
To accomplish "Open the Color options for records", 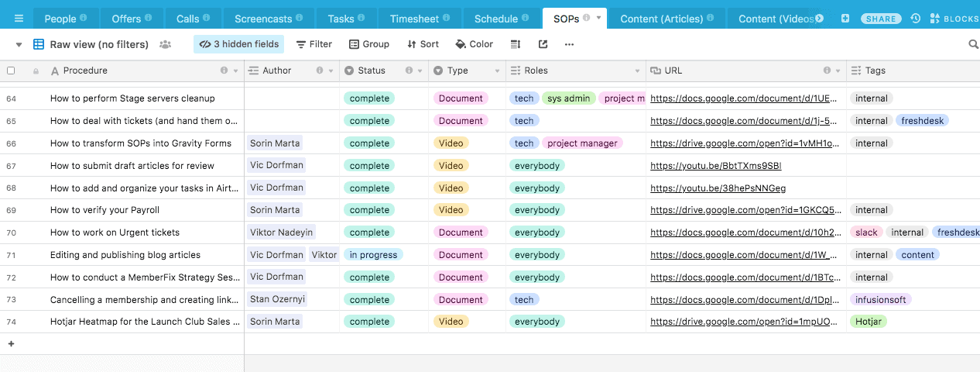I will [475, 45].
